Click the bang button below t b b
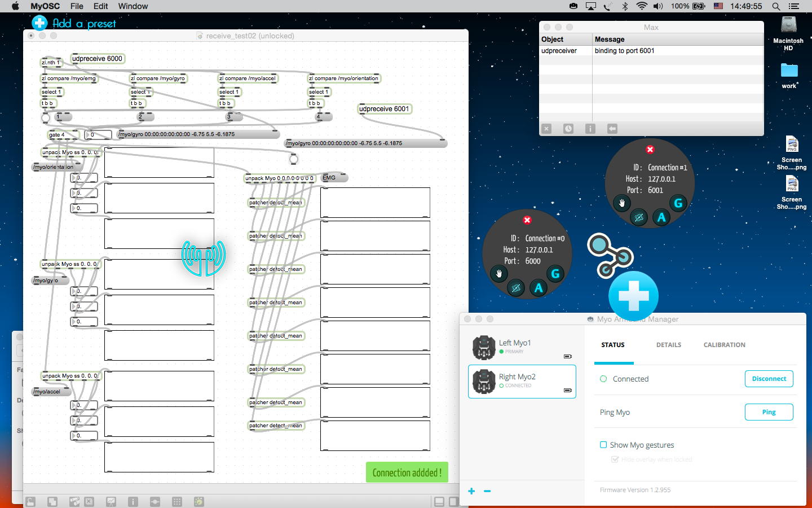The image size is (812, 508). pyautogui.click(x=46, y=117)
